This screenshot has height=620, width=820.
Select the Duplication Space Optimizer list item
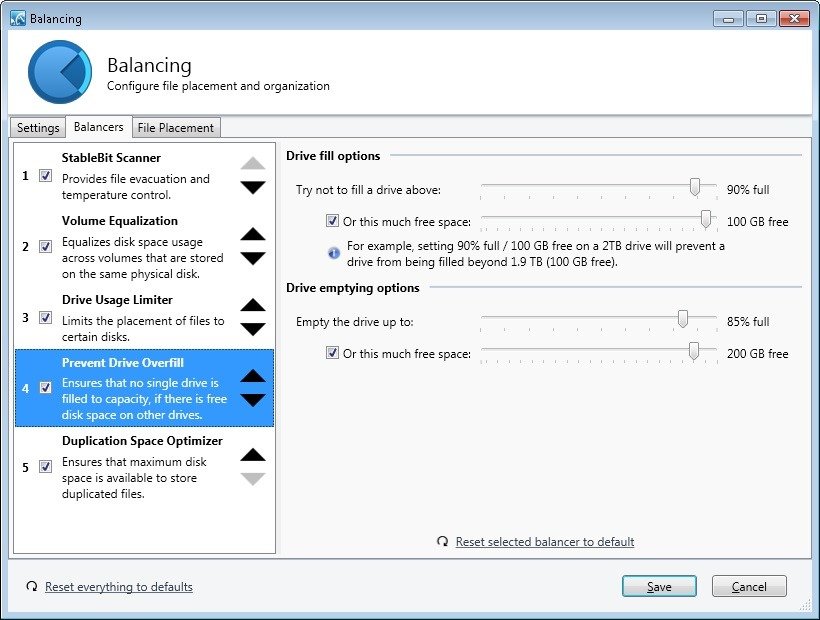144,466
